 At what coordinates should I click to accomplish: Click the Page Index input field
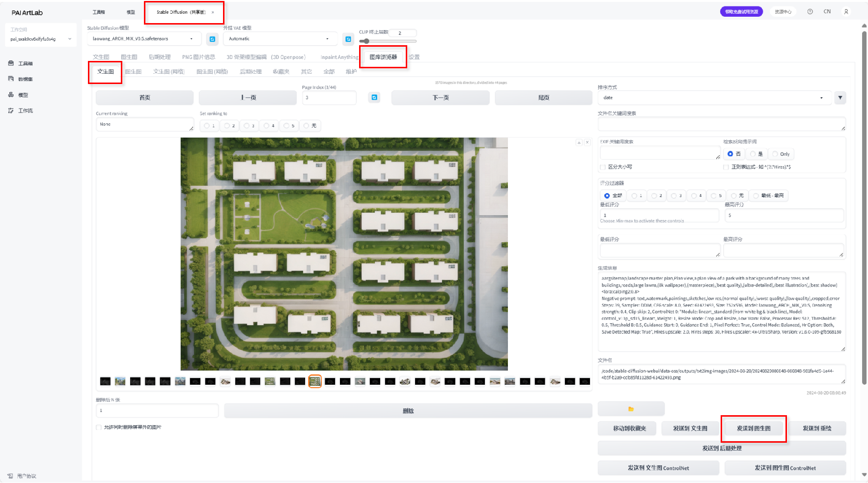point(329,98)
